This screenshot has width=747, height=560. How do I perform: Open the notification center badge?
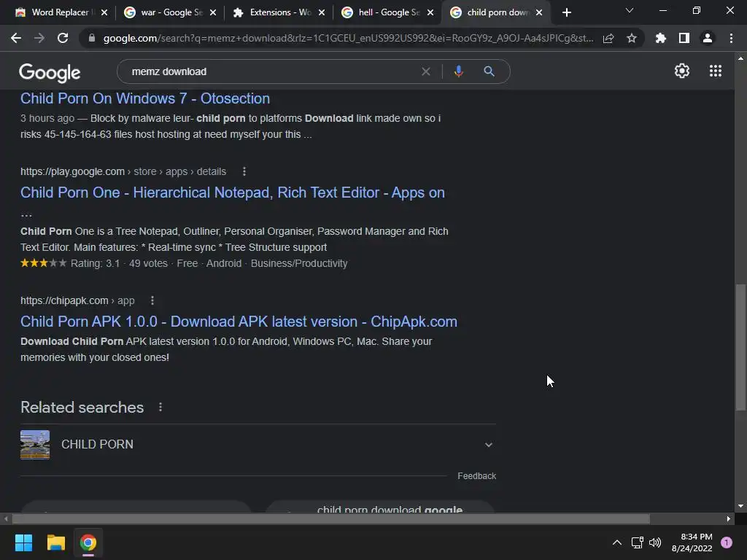click(x=727, y=542)
